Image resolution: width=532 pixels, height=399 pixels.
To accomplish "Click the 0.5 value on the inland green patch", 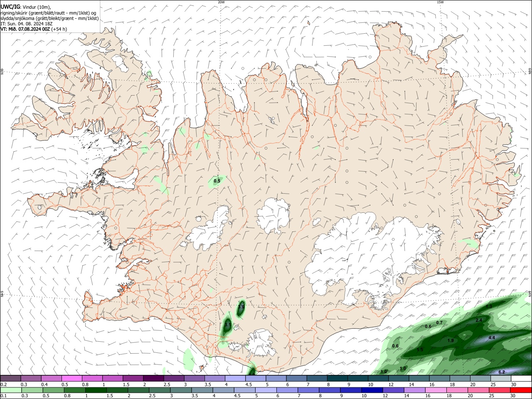I will click(217, 181).
